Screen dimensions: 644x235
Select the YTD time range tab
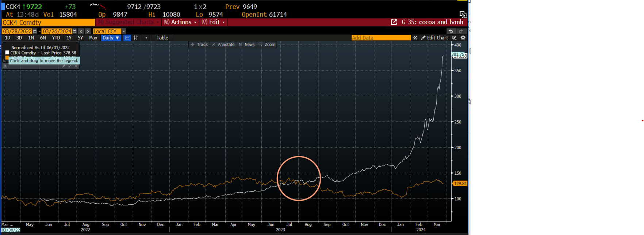pyautogui.click(x=56, y=38)
